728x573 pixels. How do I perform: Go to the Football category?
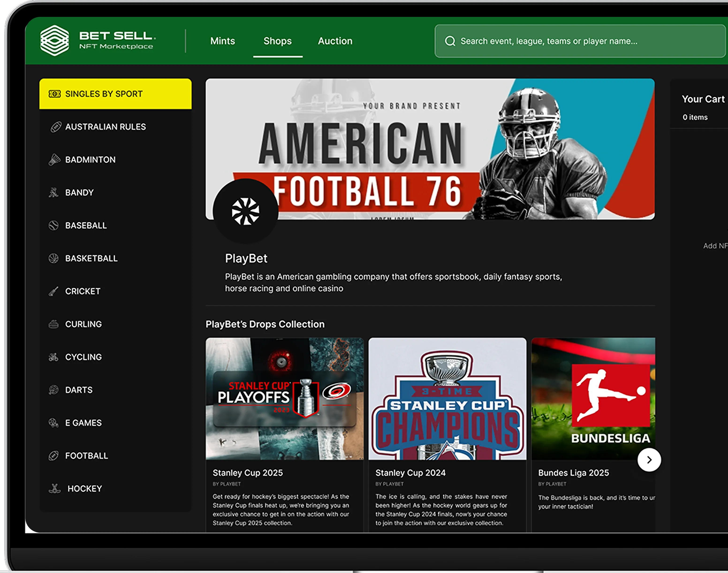click(x=115, y=456)
